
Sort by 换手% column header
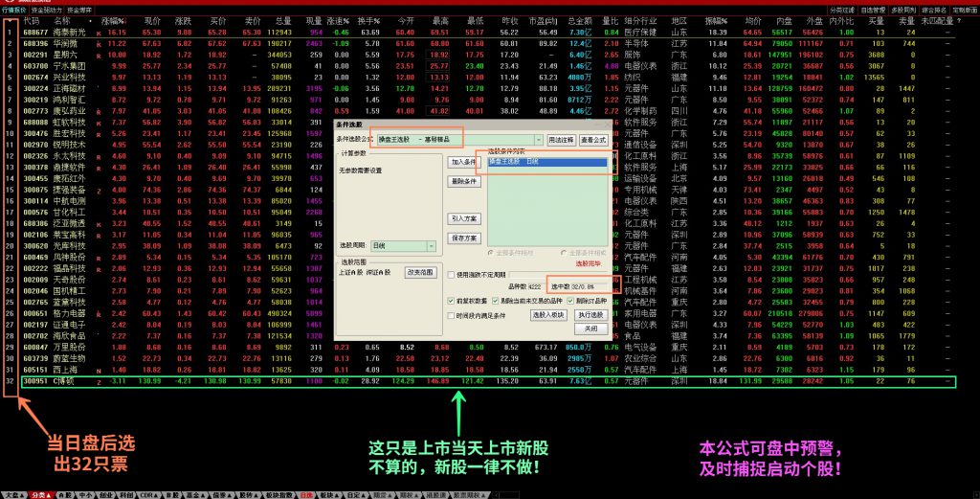point(371,20)
